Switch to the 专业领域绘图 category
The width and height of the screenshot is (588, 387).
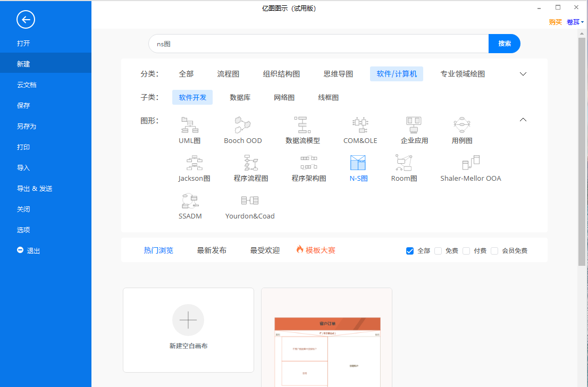[463, 74]
